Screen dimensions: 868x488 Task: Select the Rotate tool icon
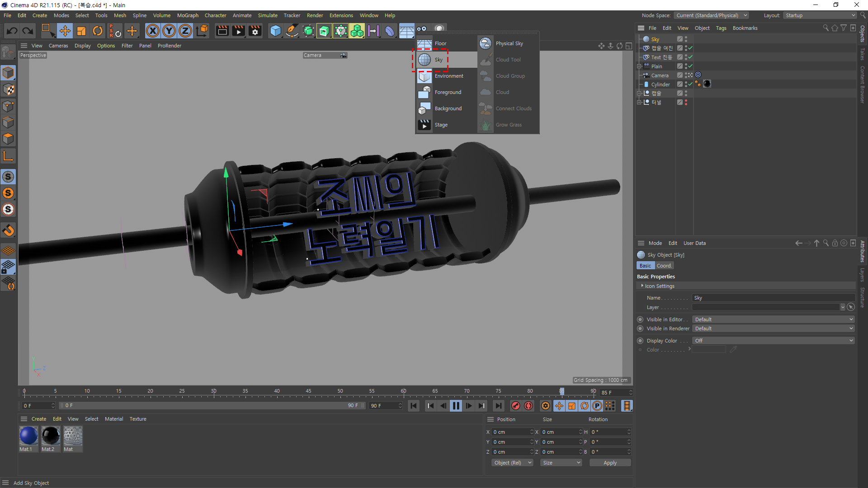[x=97, y=31]
